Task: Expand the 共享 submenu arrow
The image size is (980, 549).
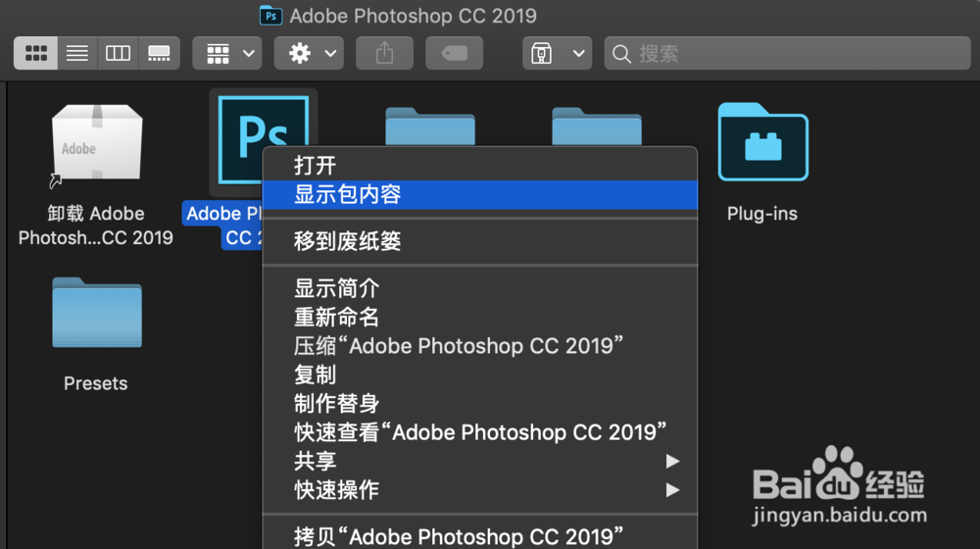Action: coord(672,461)
